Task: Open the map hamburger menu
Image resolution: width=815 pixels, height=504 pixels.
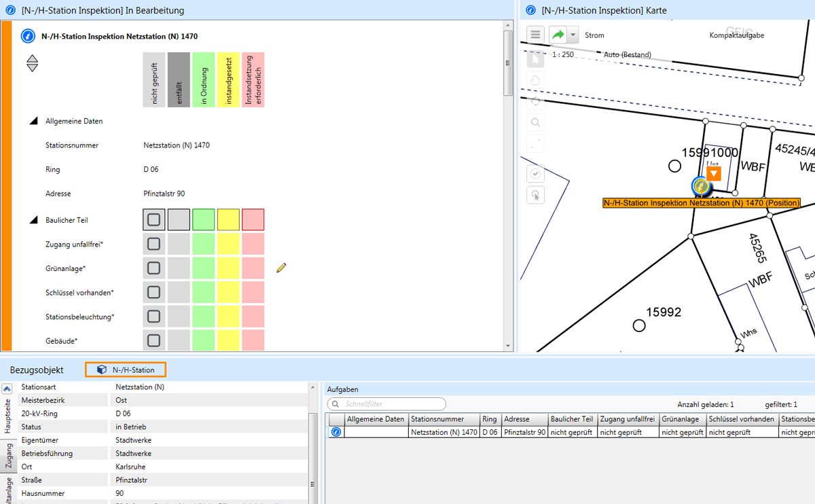Action: tap(536, 35)
